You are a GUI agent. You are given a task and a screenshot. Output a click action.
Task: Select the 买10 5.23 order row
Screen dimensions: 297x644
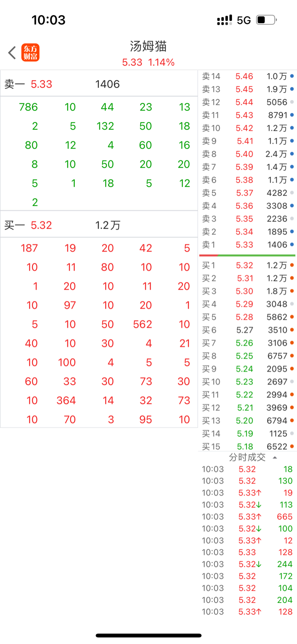tap(247, 382)
